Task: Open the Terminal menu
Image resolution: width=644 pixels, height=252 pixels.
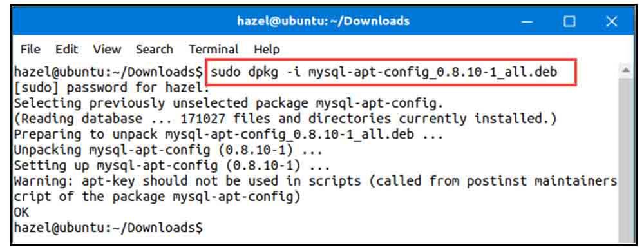Action: point(214,50)
